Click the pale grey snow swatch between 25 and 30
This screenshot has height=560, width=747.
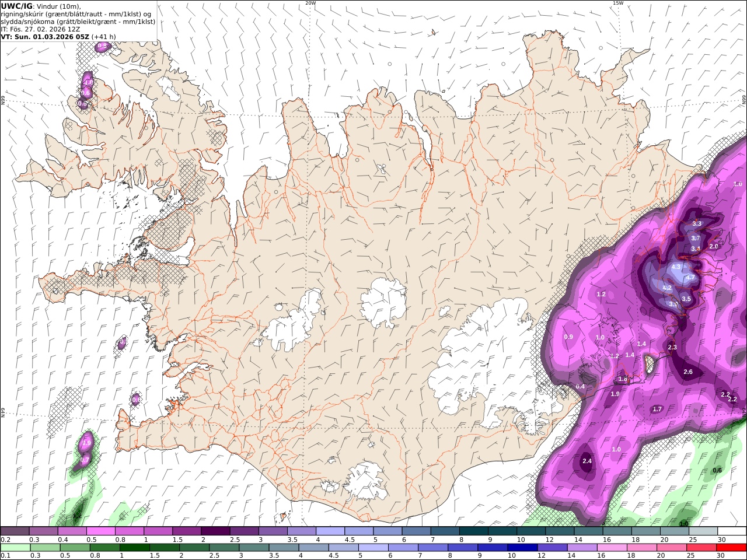703,531
